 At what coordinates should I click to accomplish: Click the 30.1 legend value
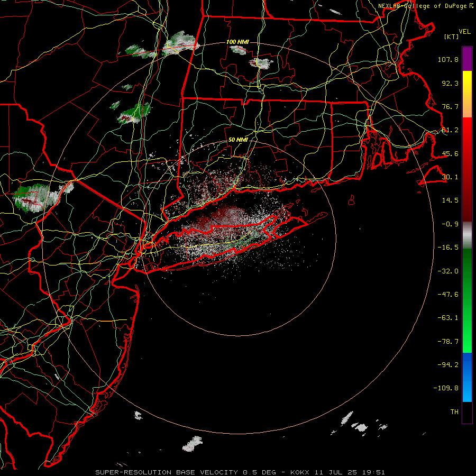[x=450, y=177]
